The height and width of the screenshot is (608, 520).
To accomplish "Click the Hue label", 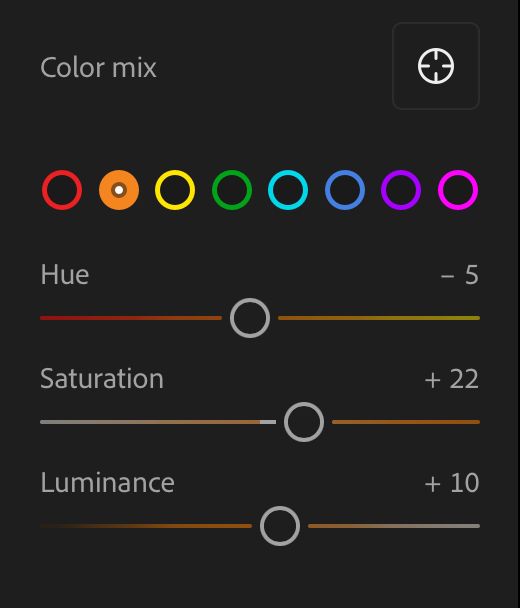I will click(65, 275).
